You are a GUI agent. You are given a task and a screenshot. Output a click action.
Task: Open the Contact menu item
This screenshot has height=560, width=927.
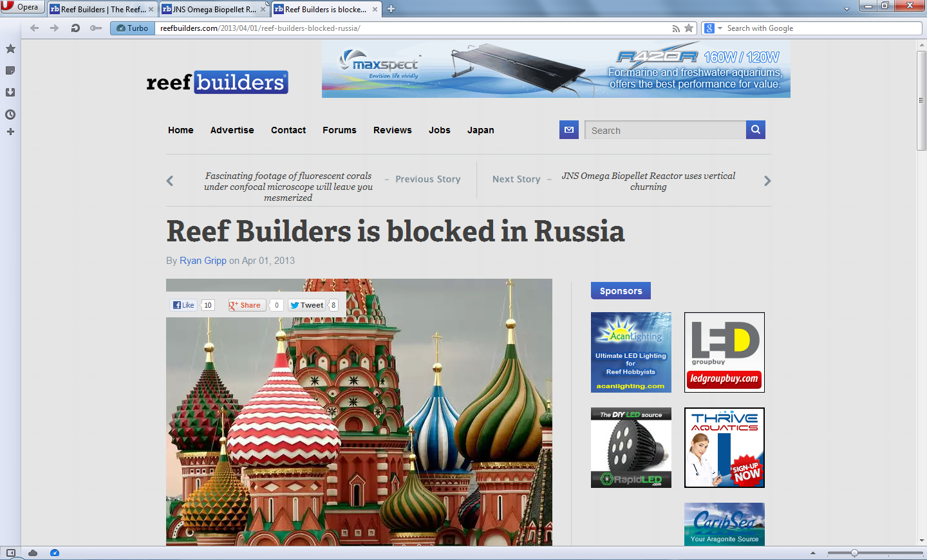point(288,130)
